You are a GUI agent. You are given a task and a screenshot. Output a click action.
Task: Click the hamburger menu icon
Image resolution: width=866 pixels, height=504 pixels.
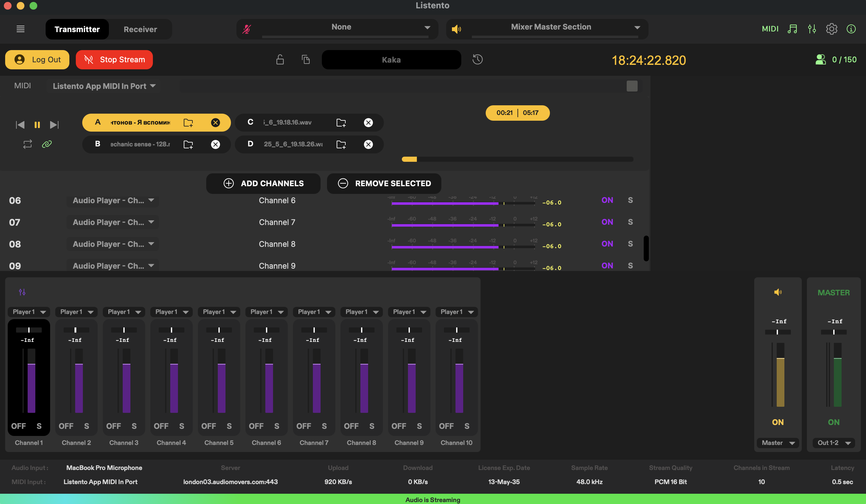coord(20,29)
